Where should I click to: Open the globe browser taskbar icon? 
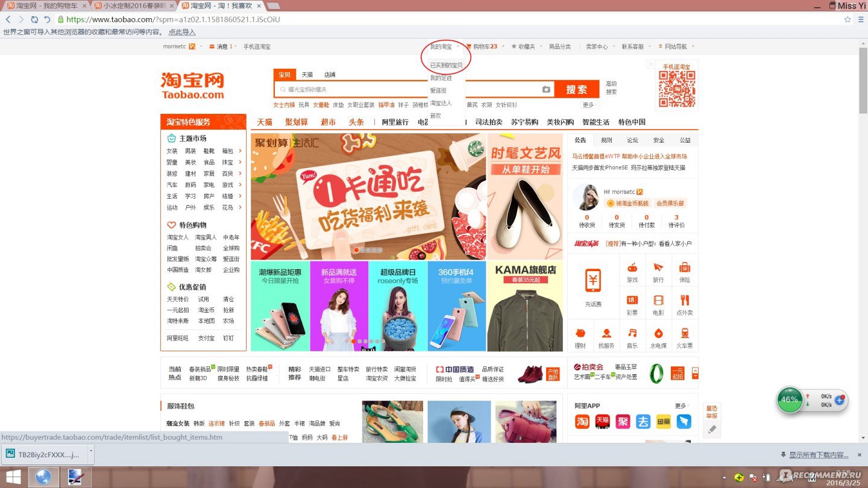coord(43,477)
